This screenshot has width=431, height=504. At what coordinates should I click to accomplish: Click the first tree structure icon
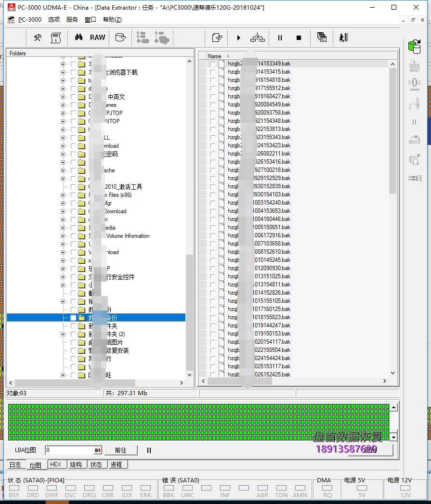point(143,37)
